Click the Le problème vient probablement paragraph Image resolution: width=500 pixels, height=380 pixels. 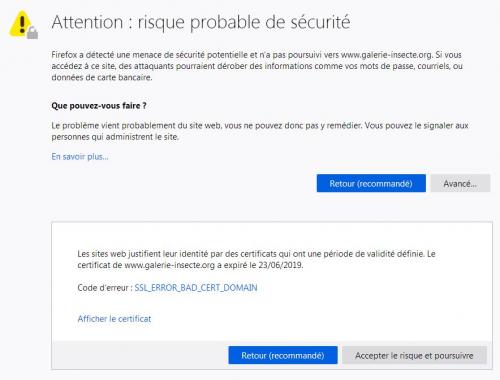point(260,131)
